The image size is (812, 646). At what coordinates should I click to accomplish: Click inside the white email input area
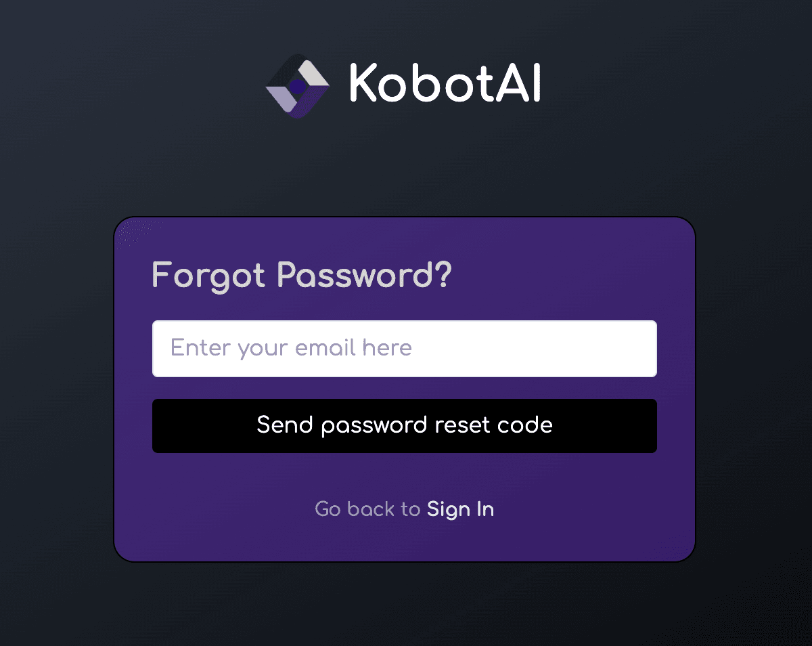coord(405,348)
